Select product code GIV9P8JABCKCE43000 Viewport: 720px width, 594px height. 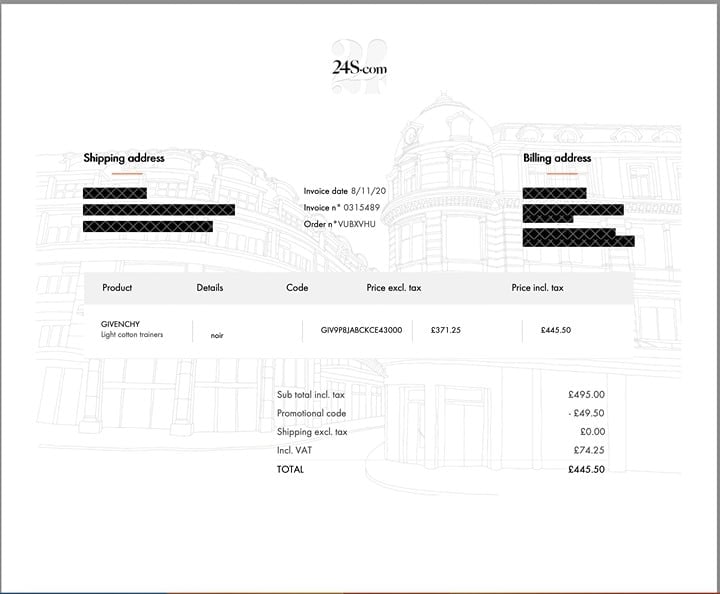(x=361, y=330)
